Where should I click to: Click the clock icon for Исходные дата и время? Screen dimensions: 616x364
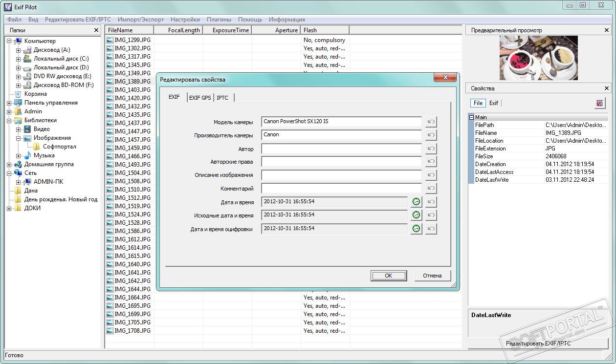[416, 215]
